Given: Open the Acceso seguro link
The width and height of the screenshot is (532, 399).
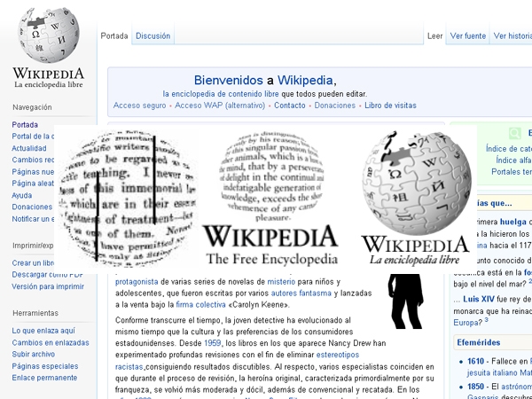Looking at the screenshot, I should click(139, 106).
